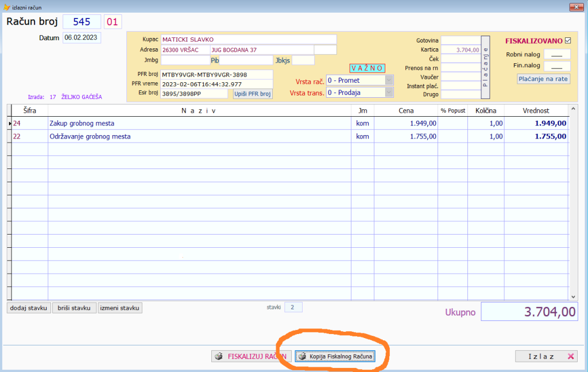Image resolution: width=588 pixels, height=372 pixels.
Task: Click the vertical Plaćanje button
Action: pyautogui.click(x=485, y=67)
